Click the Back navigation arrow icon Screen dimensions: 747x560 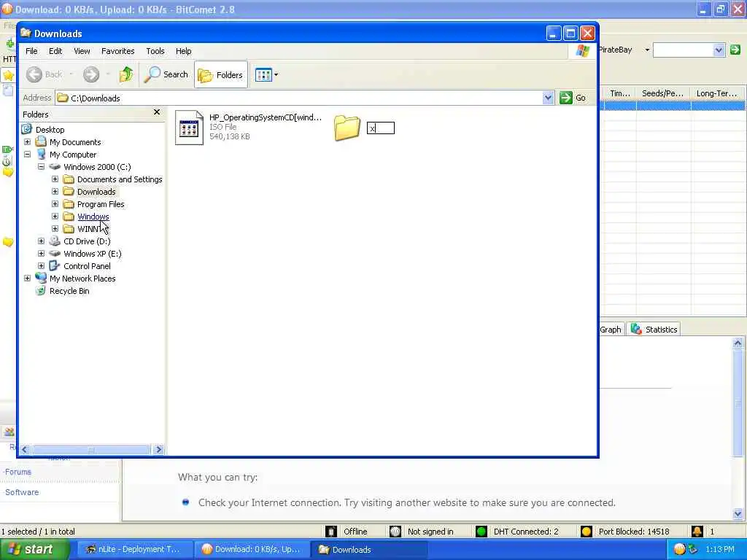34,75
